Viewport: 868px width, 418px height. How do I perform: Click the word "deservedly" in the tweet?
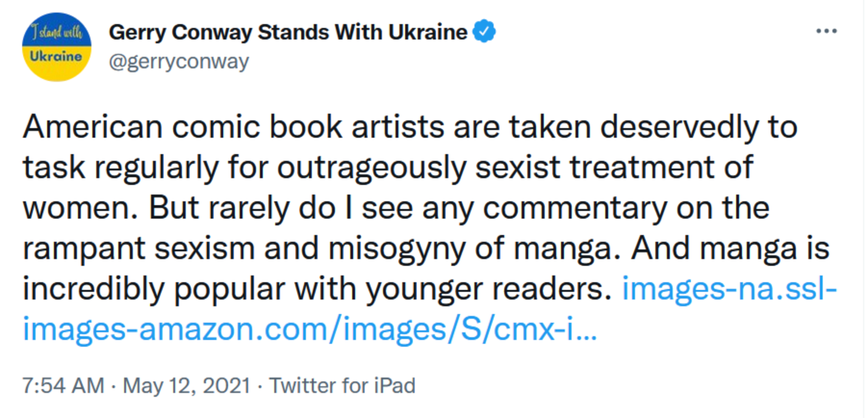pyautogui.click(x=679, y=127)
